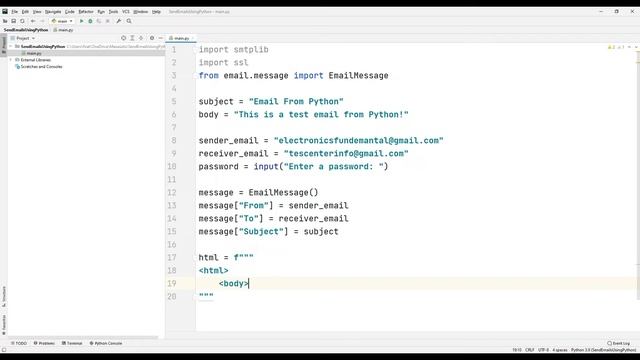Image resolution: width=640 pixels, height=360 pixels.
Task: Open the Window menu
Action: coord(141,12)
